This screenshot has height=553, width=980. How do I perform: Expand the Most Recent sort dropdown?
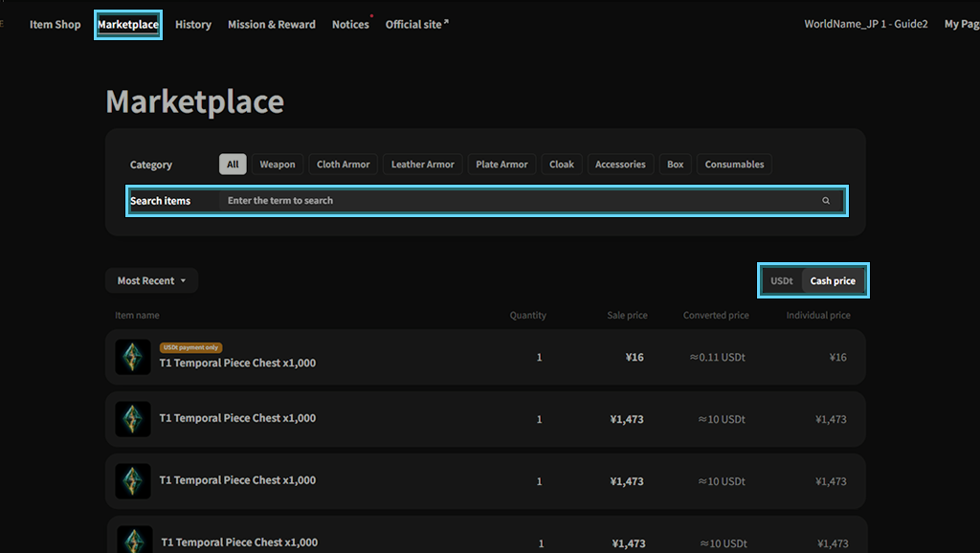click(x=151, y=281)
